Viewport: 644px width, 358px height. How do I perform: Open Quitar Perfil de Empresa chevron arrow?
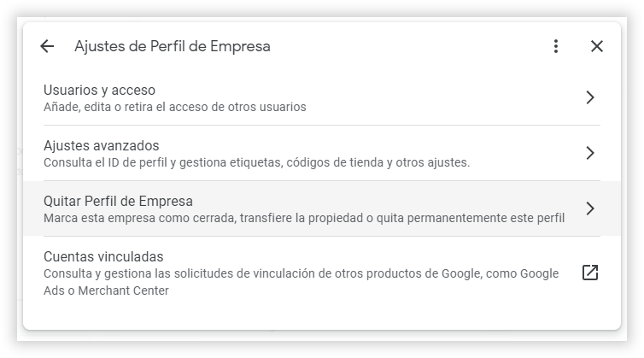click(589, 208)
